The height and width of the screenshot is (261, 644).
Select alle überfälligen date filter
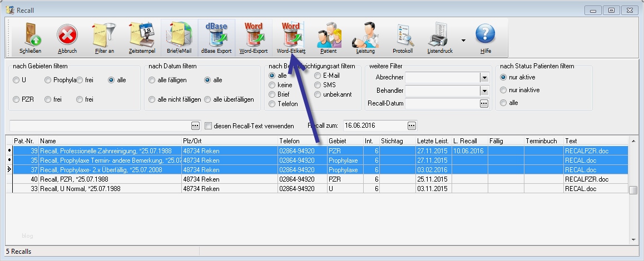pos(207,99)
